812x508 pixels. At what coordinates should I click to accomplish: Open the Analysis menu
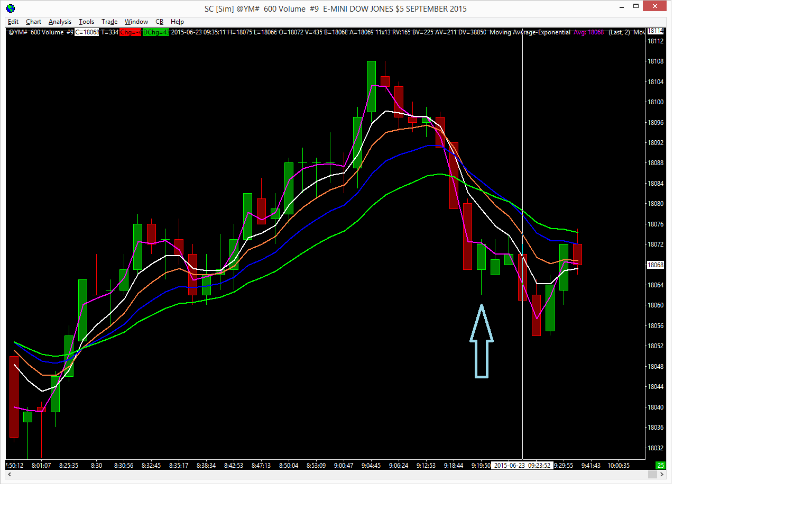point(60,22)
